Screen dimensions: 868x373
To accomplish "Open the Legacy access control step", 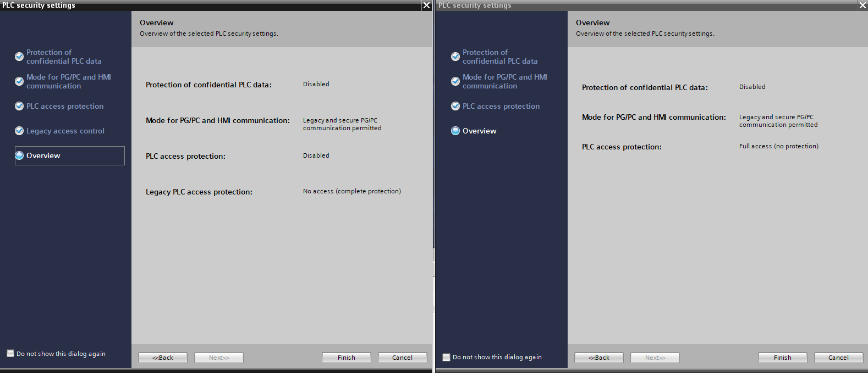I will [x=65, y=131].
